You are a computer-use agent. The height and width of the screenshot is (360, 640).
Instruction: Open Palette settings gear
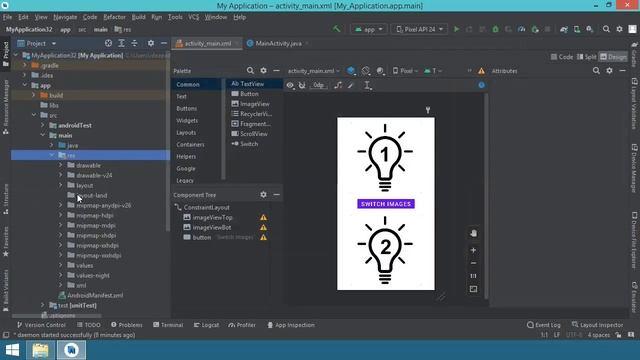point(263,71)
